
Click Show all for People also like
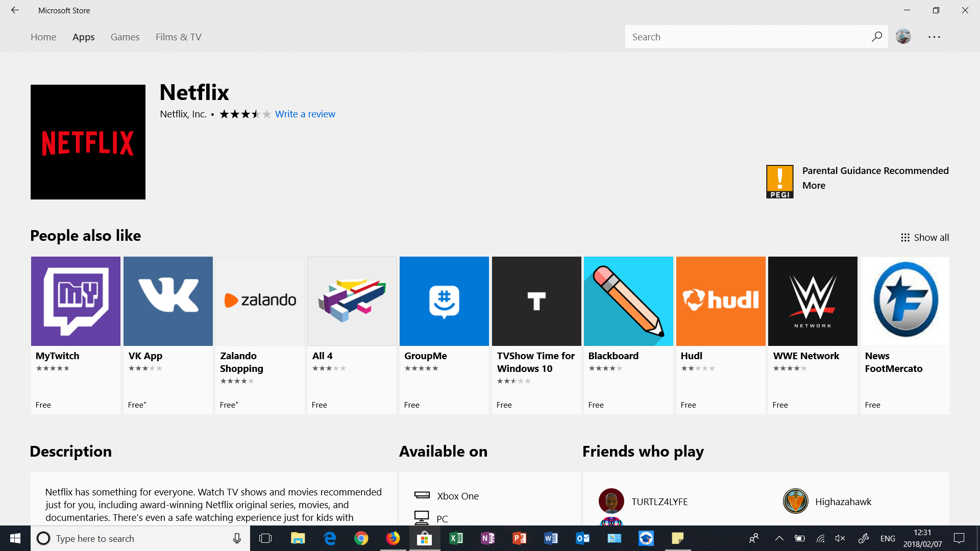pyautogui.click(x=925, y=237)
